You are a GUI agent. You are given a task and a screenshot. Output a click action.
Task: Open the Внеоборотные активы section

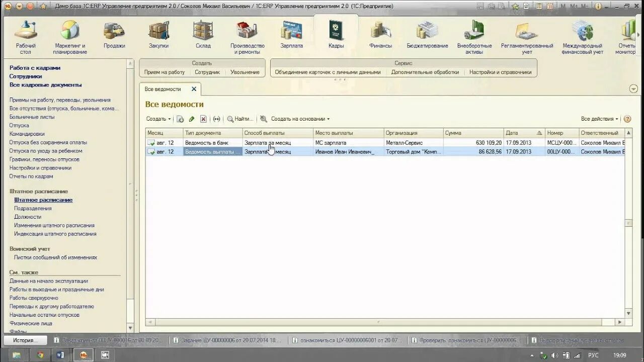pyautogui.click(x=474, y=38)
